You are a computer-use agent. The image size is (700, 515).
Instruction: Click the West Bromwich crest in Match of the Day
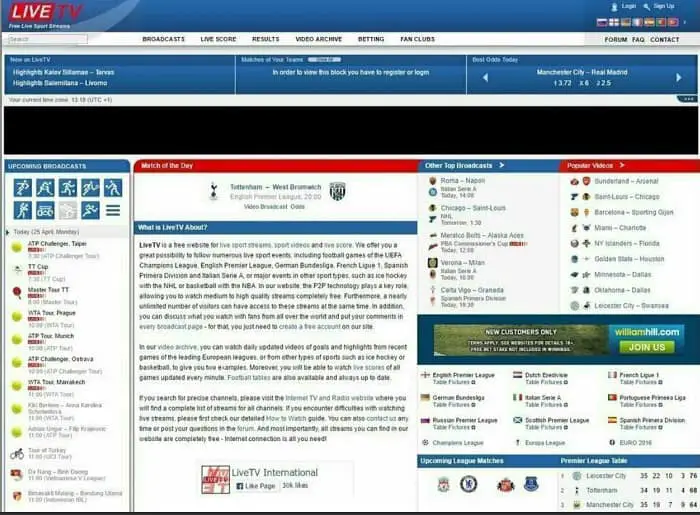point(338,191)
